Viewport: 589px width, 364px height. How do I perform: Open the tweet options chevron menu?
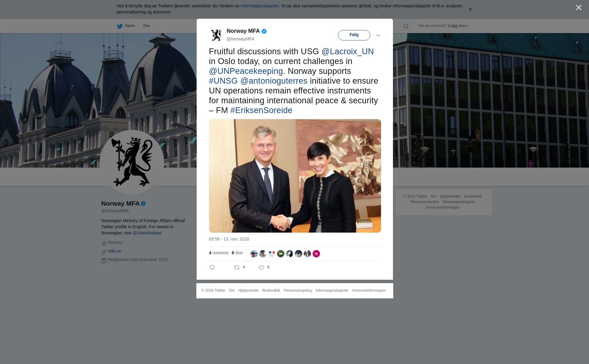point(378,35)
